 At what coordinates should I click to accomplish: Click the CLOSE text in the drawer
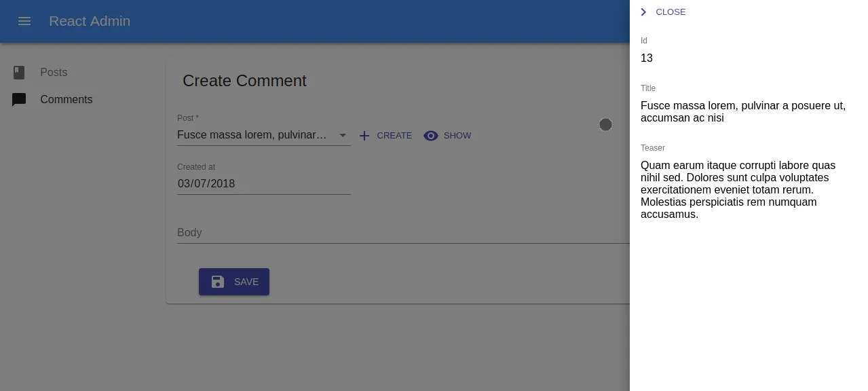(671, 12)
